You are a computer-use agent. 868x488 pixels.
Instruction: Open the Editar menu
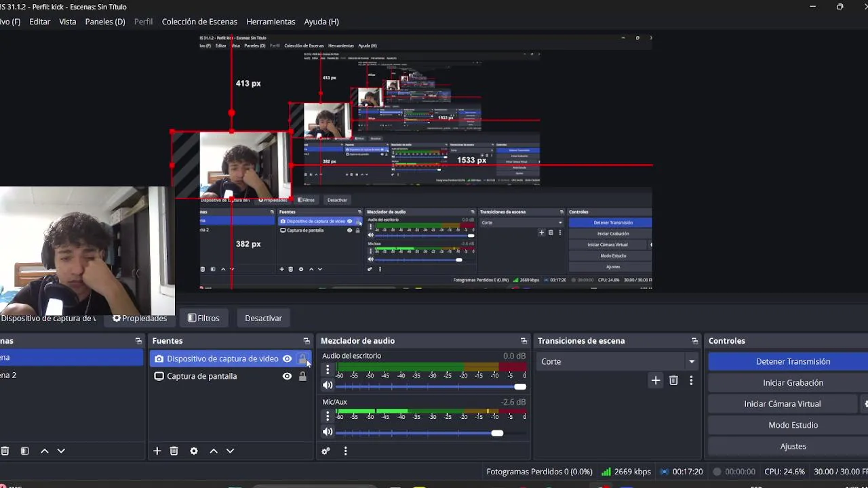click(x=39, y=22)
